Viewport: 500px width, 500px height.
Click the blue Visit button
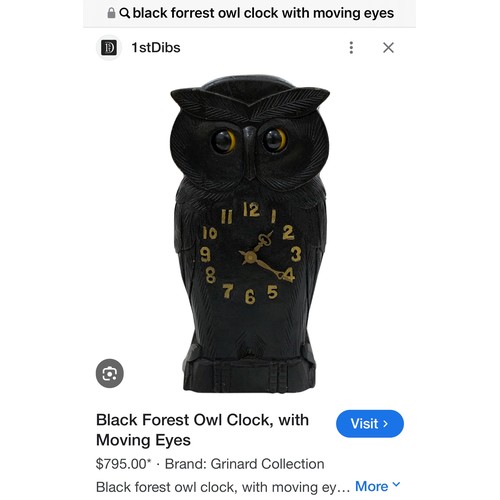[370, 424]
